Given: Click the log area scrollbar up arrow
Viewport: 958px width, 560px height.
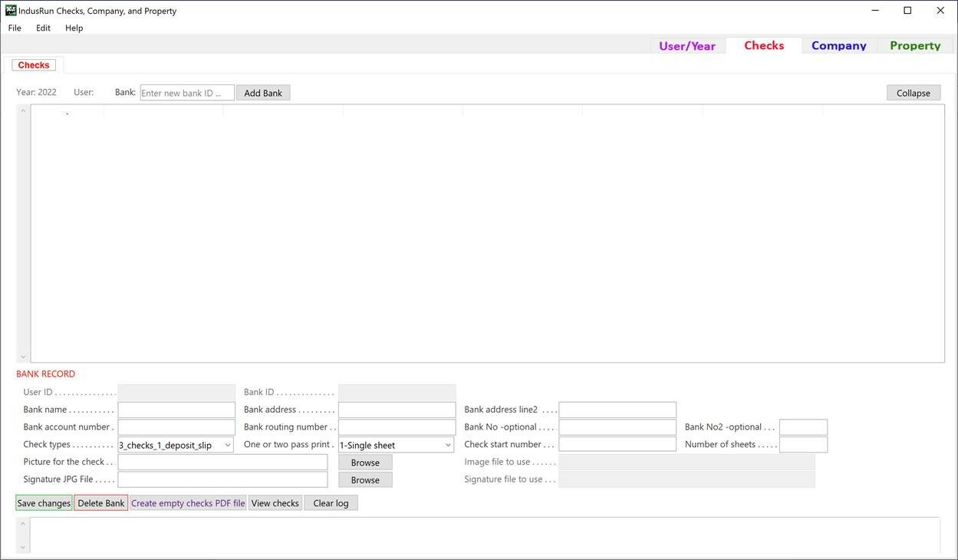Looking at the screenshot, I should [x=23, y=524].
